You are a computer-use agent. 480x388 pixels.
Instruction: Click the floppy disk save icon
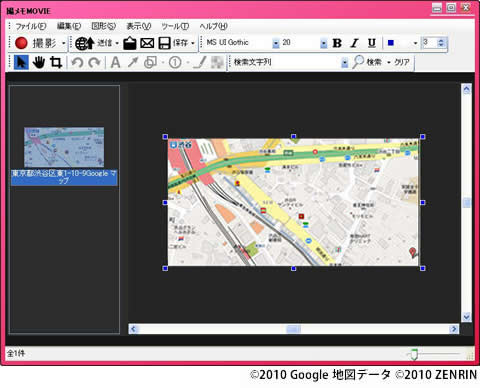coord(164,43)
